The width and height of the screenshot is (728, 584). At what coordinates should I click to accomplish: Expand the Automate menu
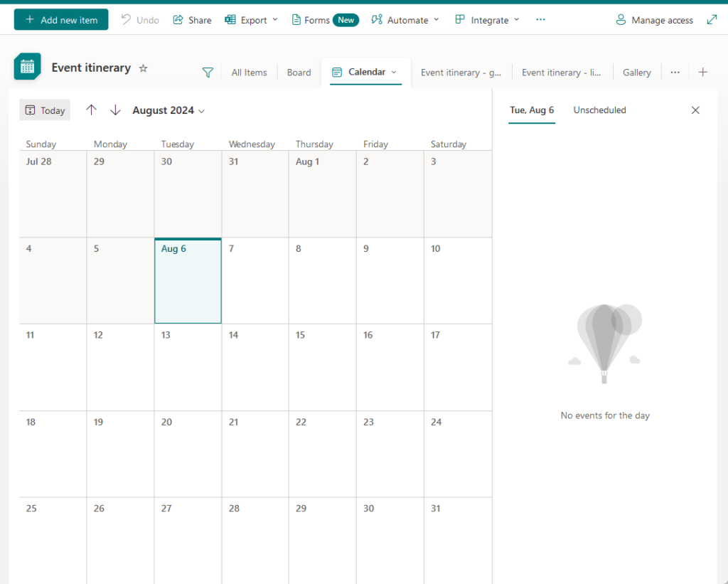click(x=405, y=20)
